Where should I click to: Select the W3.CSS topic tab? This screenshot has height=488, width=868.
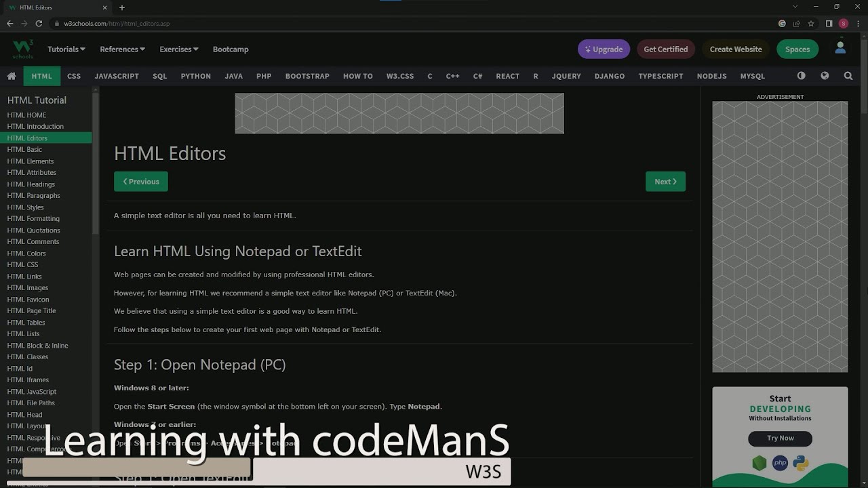pyautogui.click(x=400, y=76)
